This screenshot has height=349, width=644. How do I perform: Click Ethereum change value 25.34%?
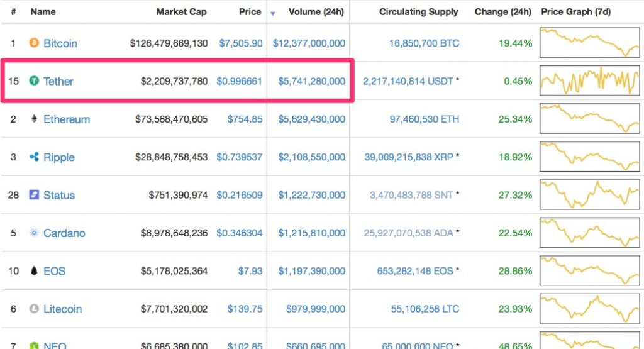click(x=516, y=119)
